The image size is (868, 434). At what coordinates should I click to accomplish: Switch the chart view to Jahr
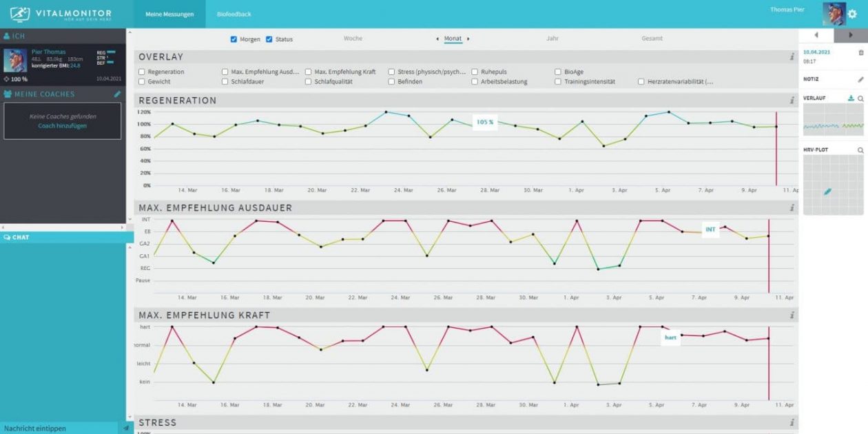[552, 39]
